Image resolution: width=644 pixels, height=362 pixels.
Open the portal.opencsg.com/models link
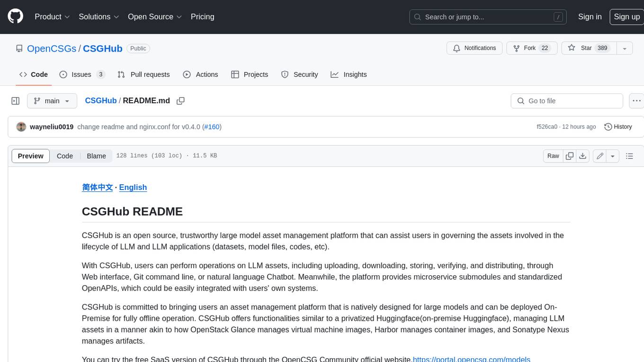click(472, 359)
